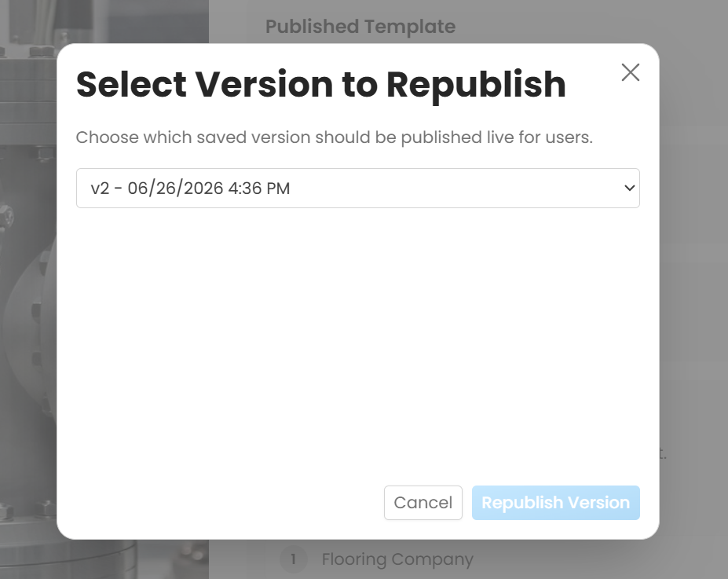
Task: Click the Choose which saved version description text
Action: (335, 137)
